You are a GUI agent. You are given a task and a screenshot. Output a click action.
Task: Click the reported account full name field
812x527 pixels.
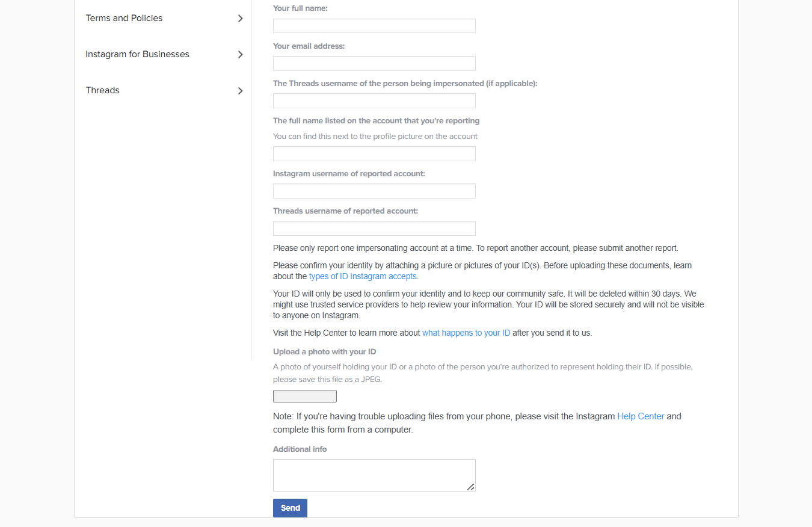coord(374,154)
